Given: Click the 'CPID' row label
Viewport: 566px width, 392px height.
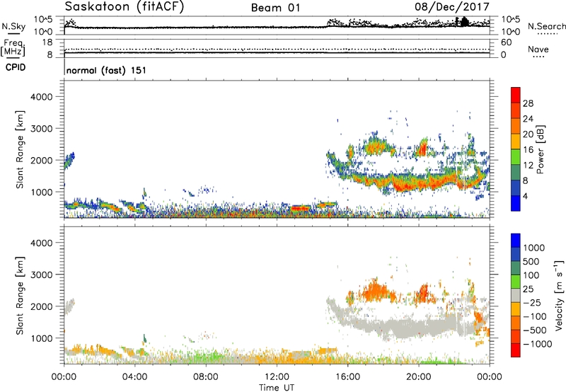Looking at the screenshot, I should click(16, 67).
